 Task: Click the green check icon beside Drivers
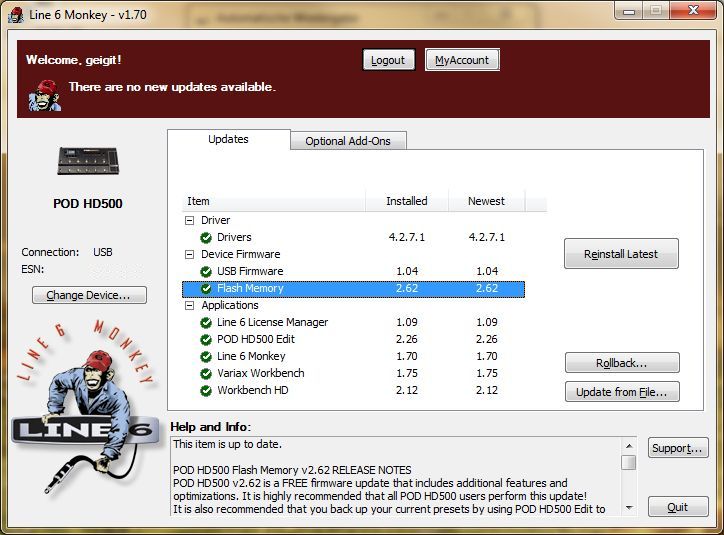point(206,238)
